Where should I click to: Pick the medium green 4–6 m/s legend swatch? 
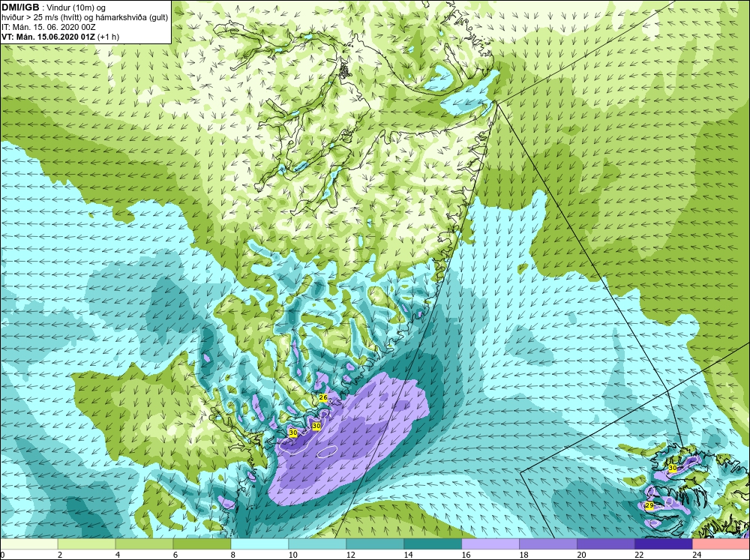145,544
